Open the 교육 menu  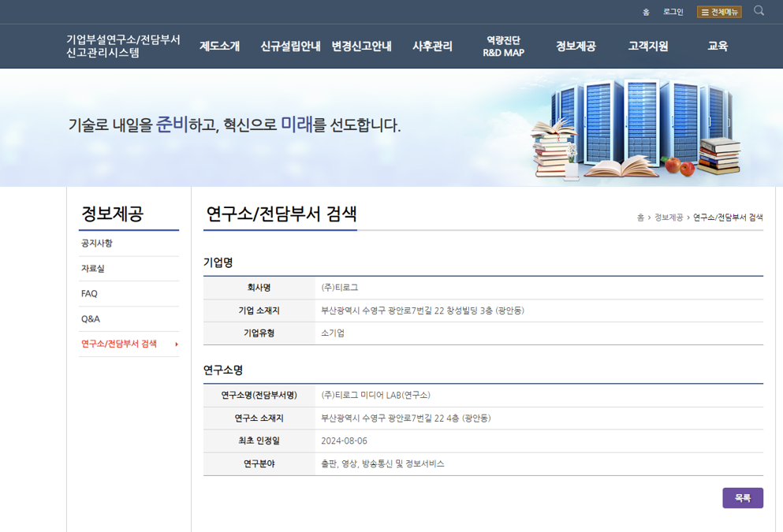[718, 47]
